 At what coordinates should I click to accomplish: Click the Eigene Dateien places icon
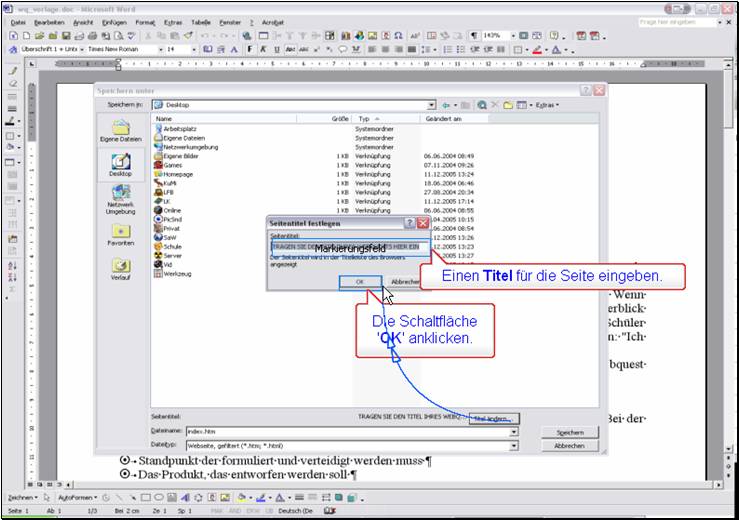coord(121,131)
